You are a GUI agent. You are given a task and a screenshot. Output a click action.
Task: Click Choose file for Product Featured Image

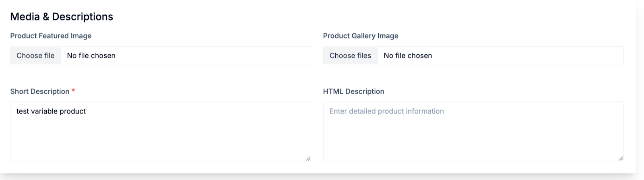(x=35, y=56)
